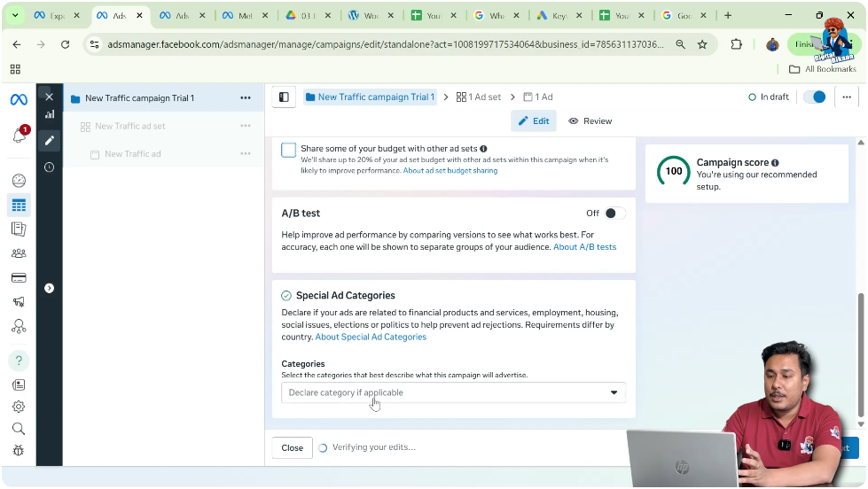Click the bug report icon
This screenshot has width=868, height=489.
19,450
